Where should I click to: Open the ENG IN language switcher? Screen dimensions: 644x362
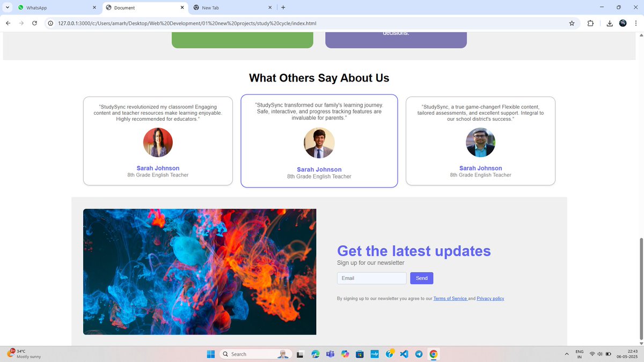coord(580,354)
